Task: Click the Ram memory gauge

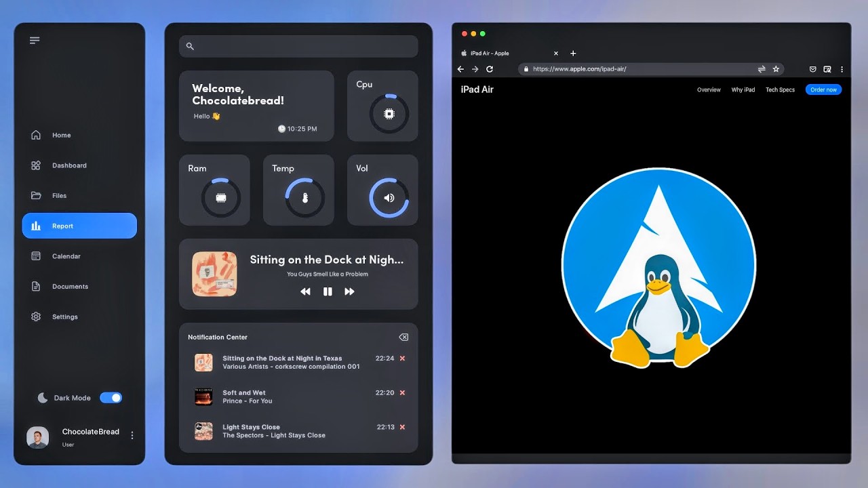Action: tap(221, 198)
